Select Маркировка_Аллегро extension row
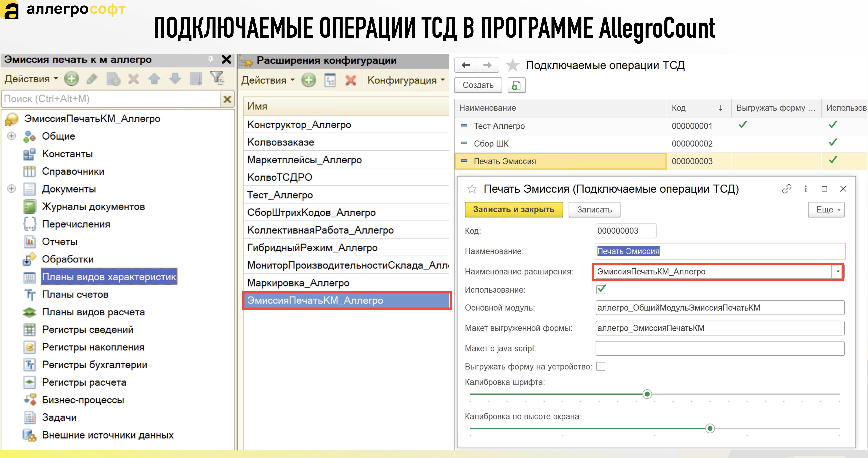Image resolution: width=868 pixels, height=458 pixels. (346, 283)
